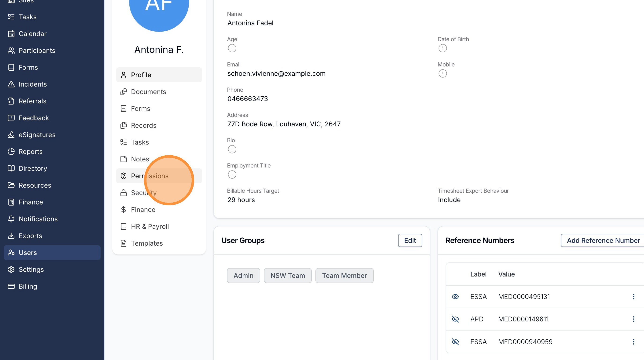Open options menu for MED0000495131 row
644x360 pixels.
click(x=633, y=297)
